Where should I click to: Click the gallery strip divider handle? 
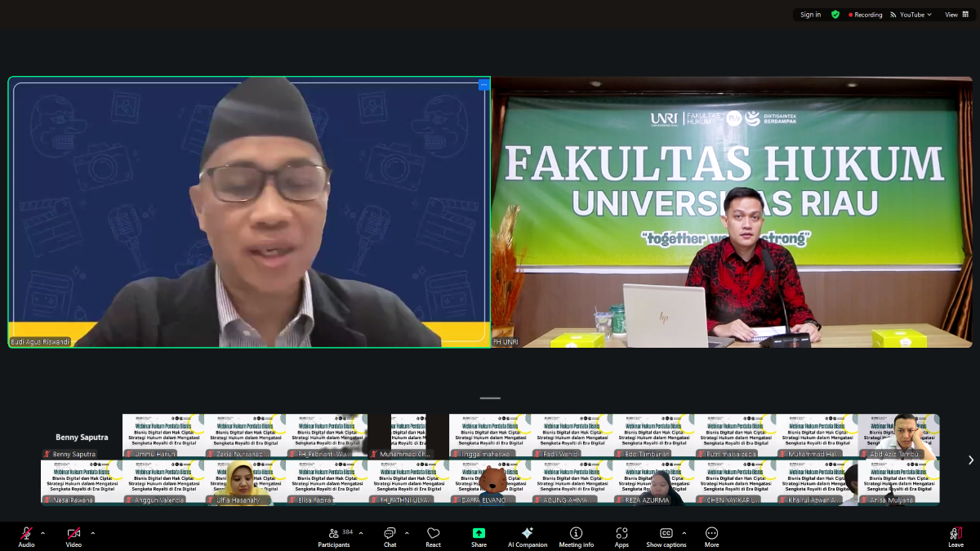coord(490,398)
